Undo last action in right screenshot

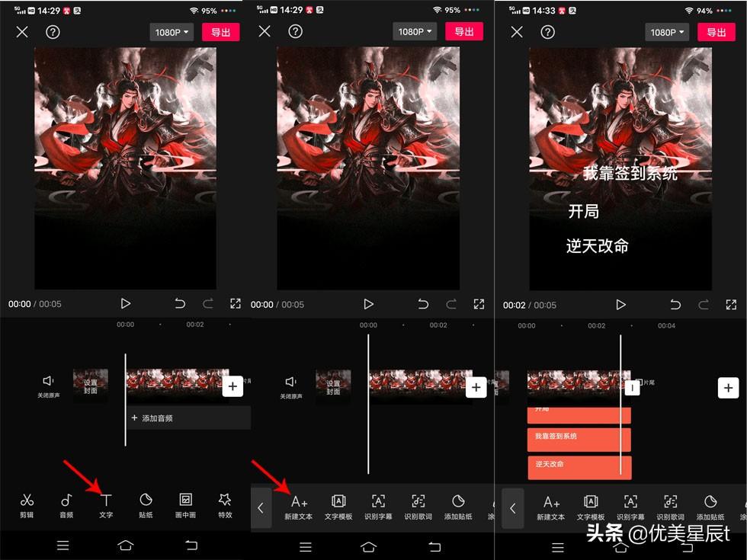coord(675,304)
